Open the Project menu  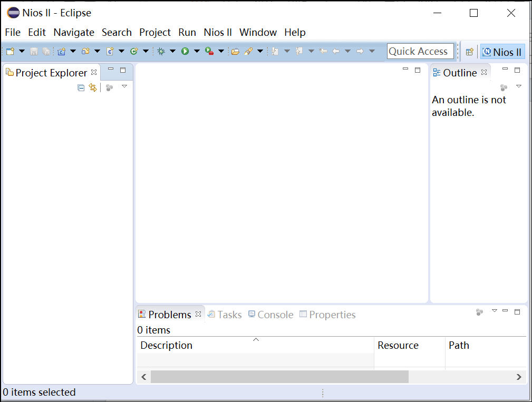(154, 32)
